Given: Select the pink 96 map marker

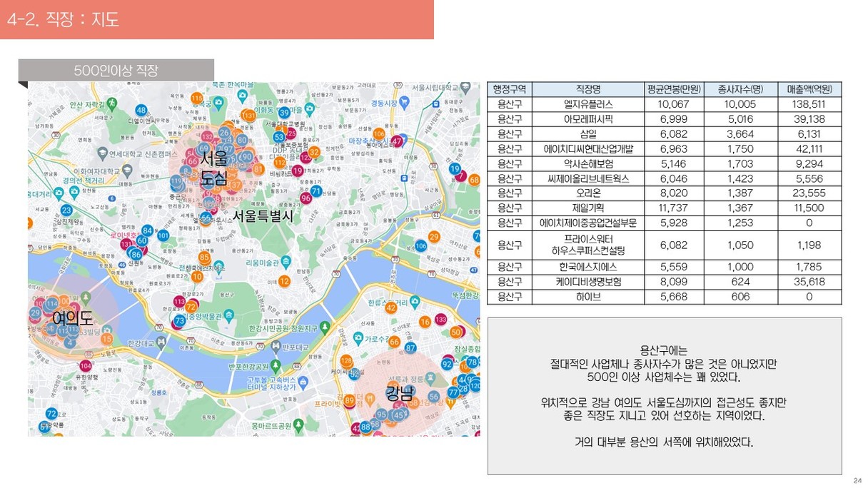Looking at the screenshot, I should point(306,198).
